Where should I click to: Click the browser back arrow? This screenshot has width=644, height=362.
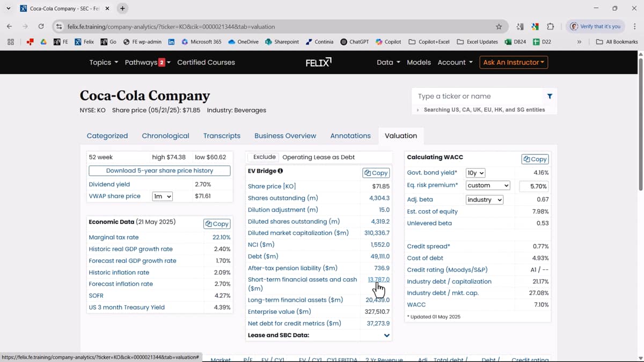(x=9, y=26)
